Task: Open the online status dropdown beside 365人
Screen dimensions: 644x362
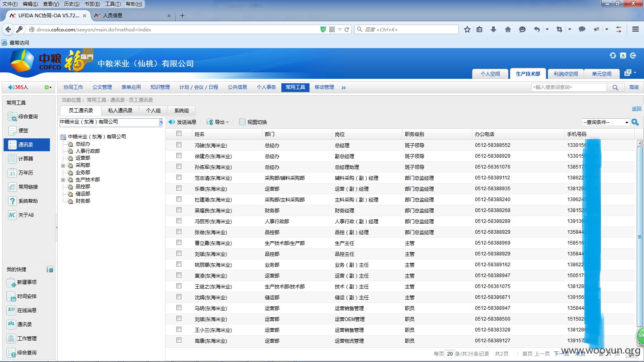Action: tap(48, 87)
